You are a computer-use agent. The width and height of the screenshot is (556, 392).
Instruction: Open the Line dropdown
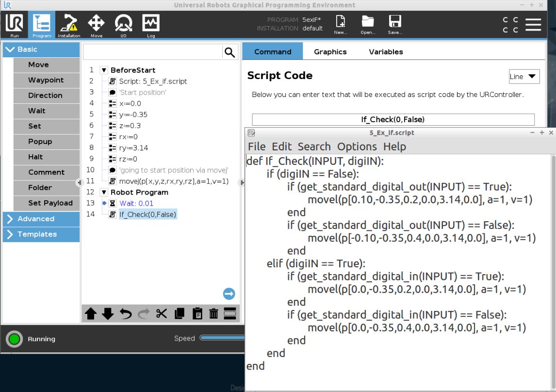524,77
